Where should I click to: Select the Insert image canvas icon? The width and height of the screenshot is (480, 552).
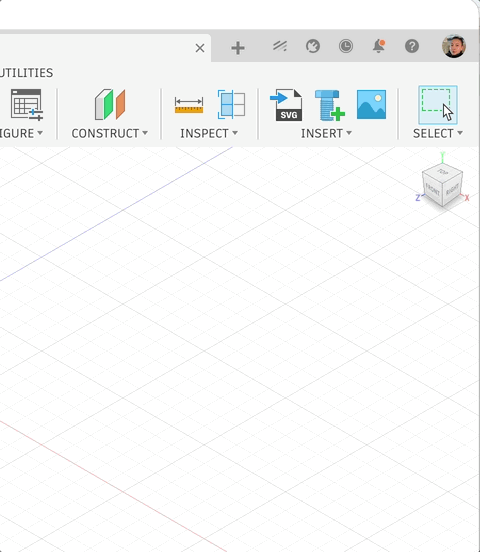point(371,105)
